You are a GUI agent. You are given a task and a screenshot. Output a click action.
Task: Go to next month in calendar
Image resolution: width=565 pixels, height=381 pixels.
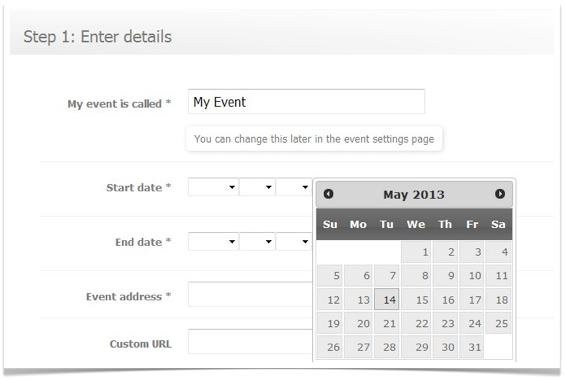(x=499, y=194)
